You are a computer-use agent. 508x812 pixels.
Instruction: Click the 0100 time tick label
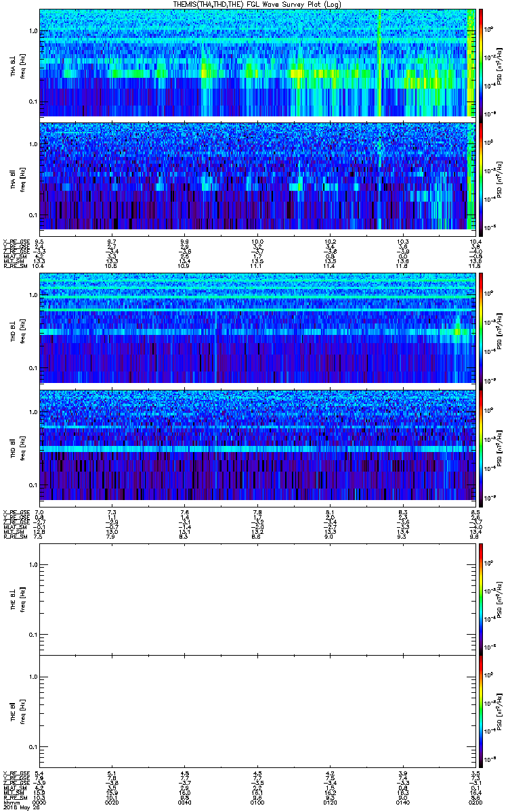tap(257, 801)
